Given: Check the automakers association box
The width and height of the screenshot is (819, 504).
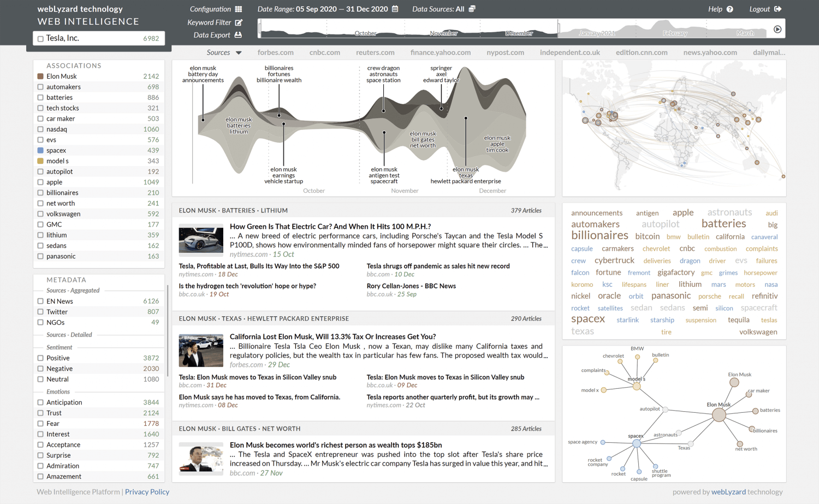Looking at the screenshot, I should [x=40, y=87].
